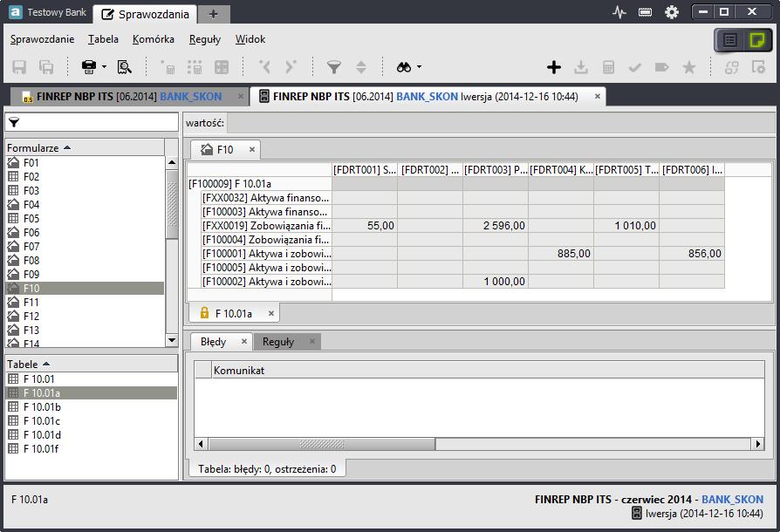Click the next arrow toolbar icon
The image size is (780, 532).
click(x=291, y=67)
